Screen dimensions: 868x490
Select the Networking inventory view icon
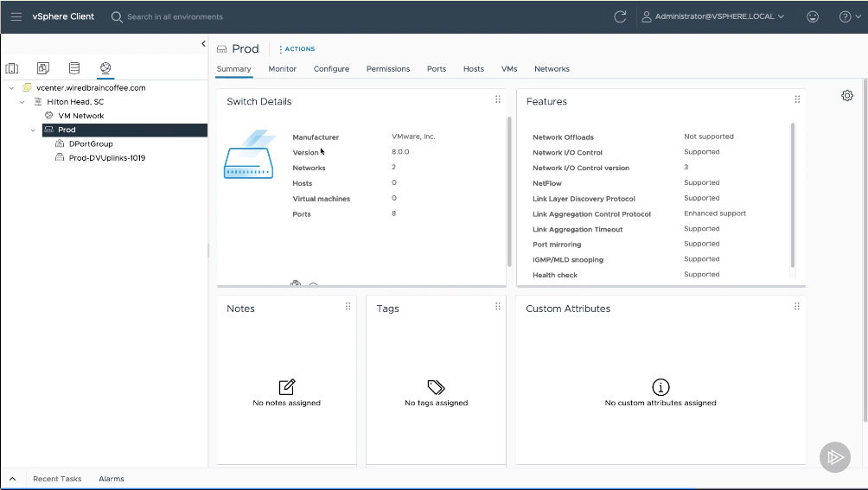105,68
